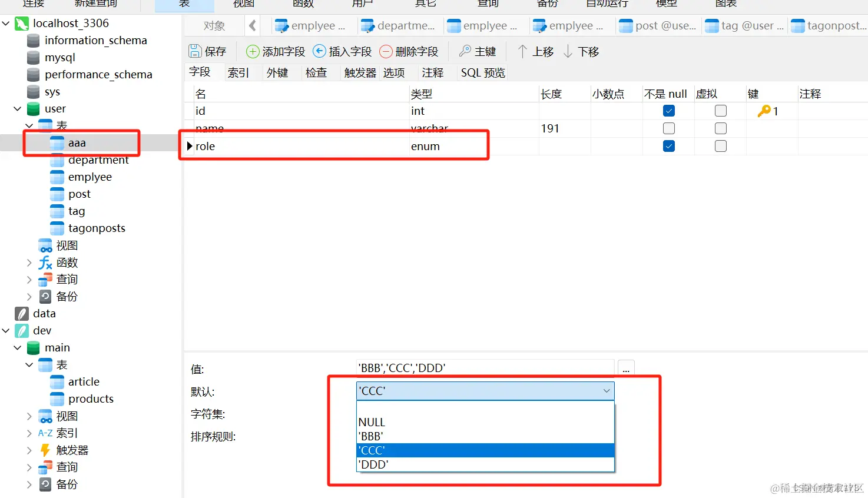Click the information_schema database icon

click(34, 41)
